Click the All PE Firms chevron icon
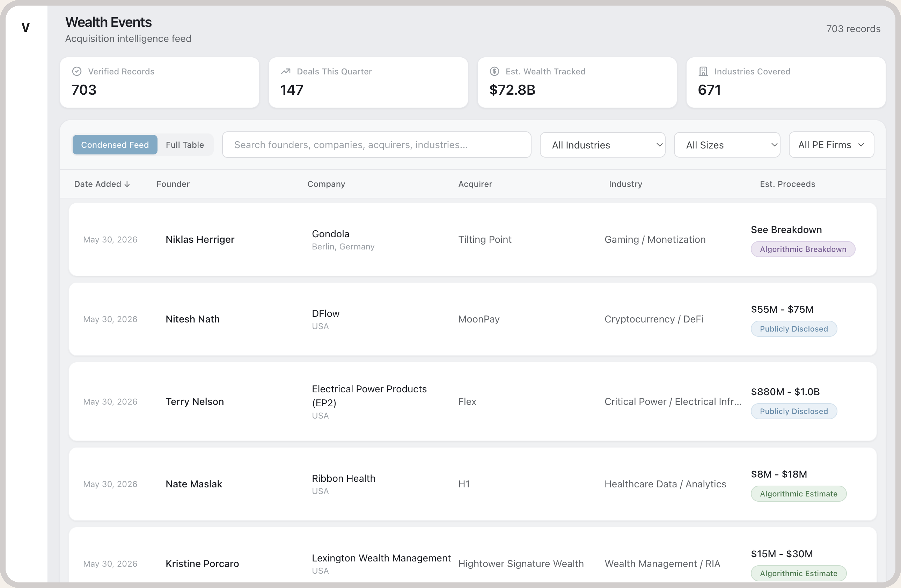 861,145
